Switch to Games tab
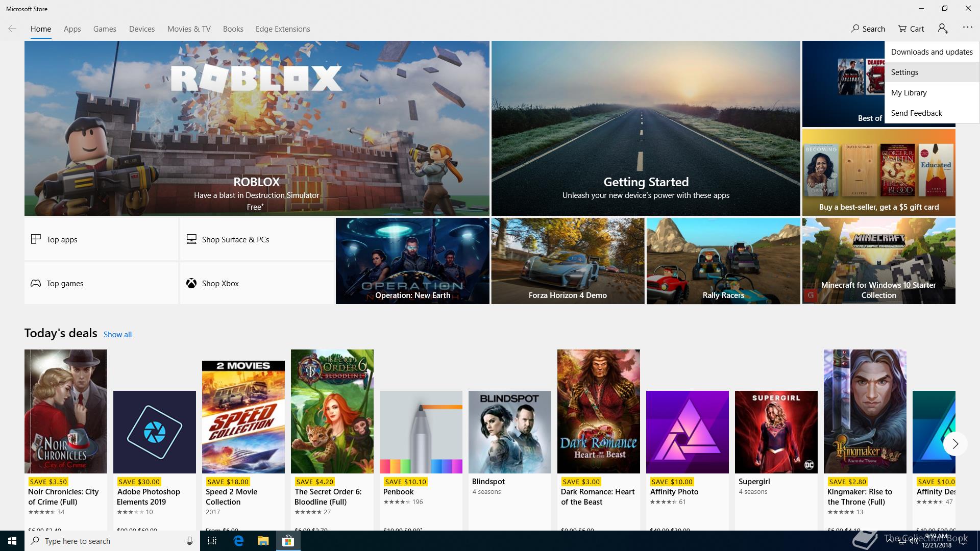 pos(105,29)
